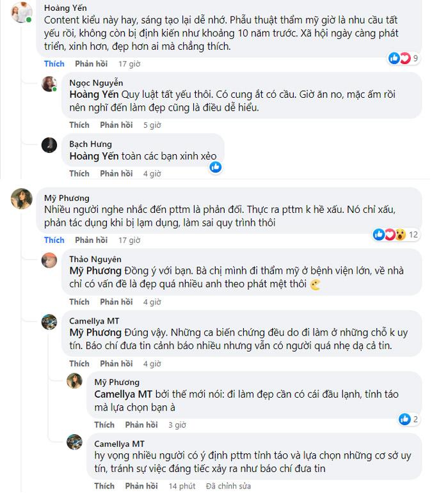The width and height of the screenshot is (448, 493).
Task: Open the Thảo Nguyên name link
Action: coord(95,259)
